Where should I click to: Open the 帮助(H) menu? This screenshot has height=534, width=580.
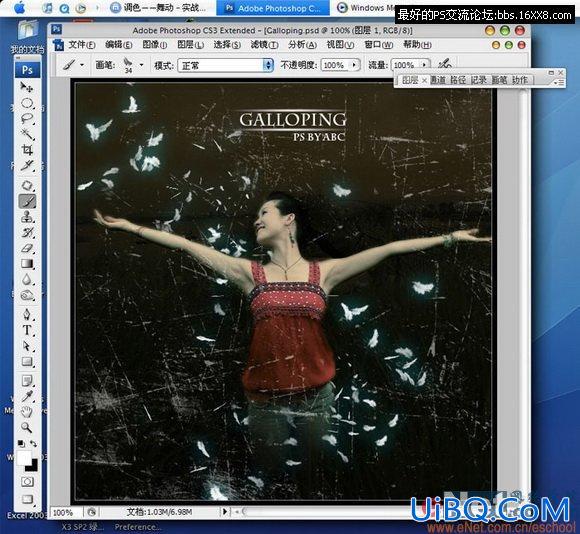coord(417,45)
